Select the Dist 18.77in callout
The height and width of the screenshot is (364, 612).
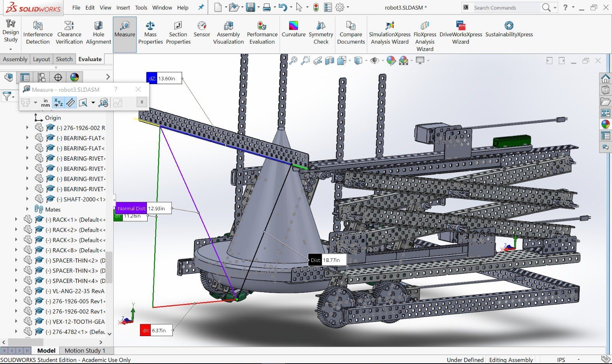coord(327,260)
